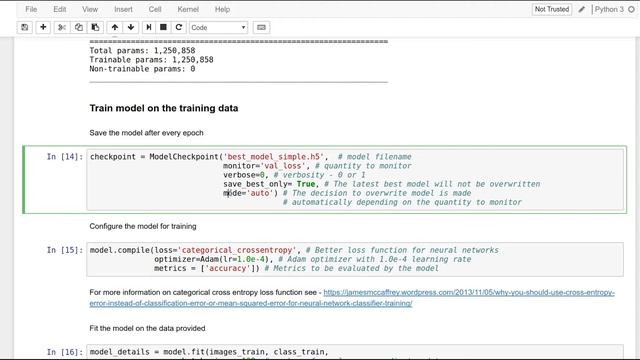Click the In [14] prompt label
This screenshot has height=360, width=640.
pyautogui.click(x=64, y=157)
